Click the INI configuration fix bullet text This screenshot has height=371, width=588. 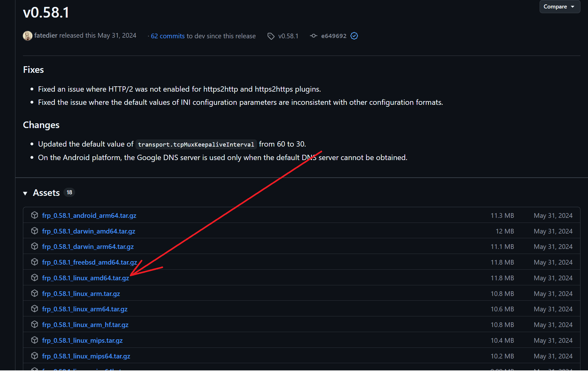240,102
